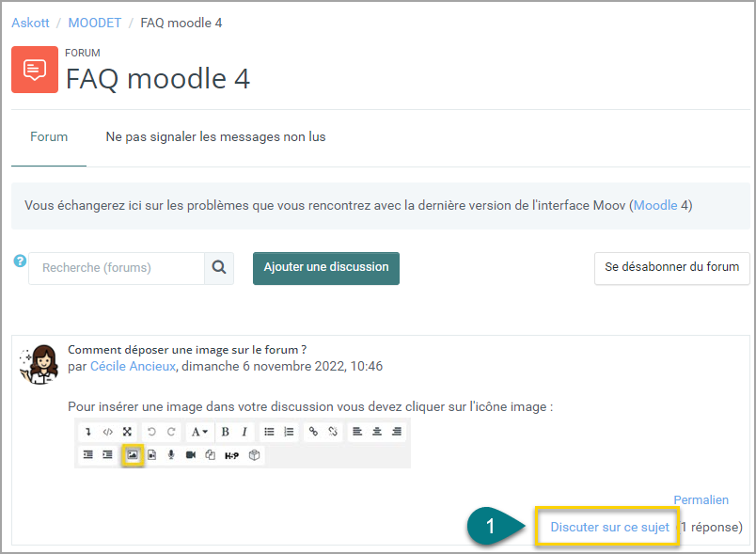Click the Bold icon in editor image

pyautogui.click(x=225, y=432)
